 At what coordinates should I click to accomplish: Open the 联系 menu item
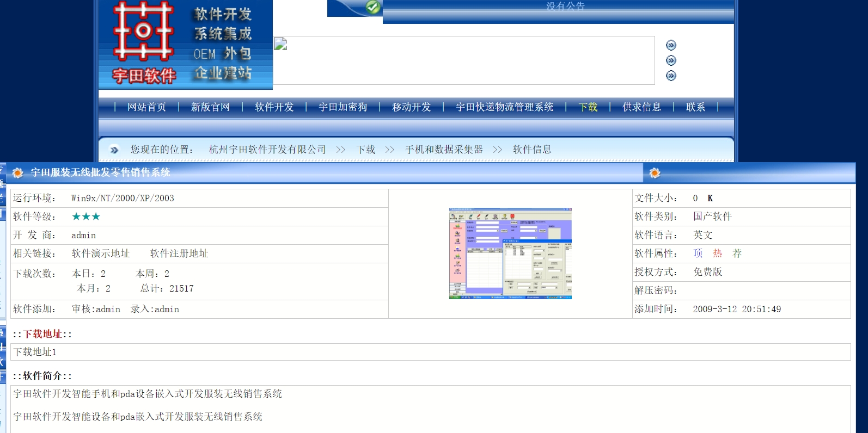point(695,107)
